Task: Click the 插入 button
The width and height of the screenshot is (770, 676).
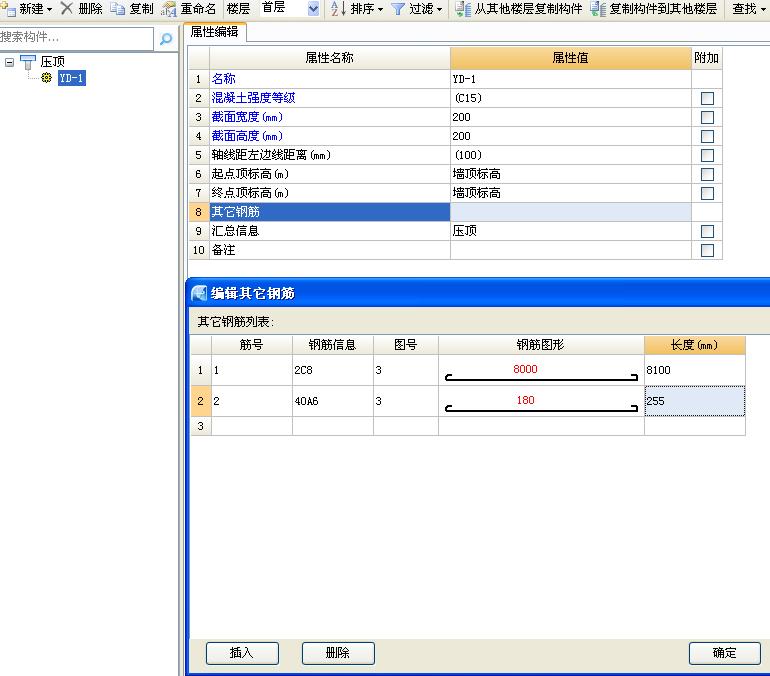Action: tap(242, 653)
